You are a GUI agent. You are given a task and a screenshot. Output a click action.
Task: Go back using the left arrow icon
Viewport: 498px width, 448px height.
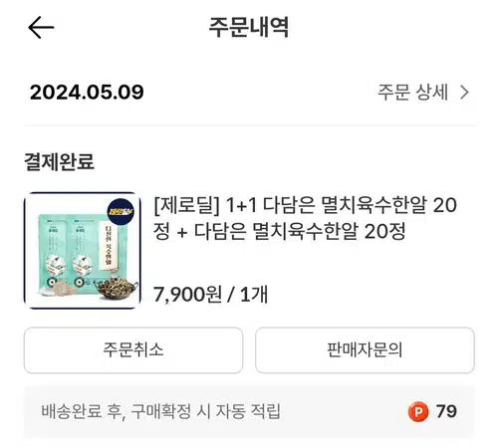point(41,27)
